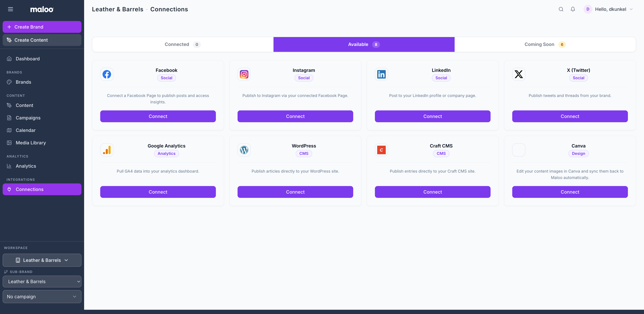The height and width of the screenshot is (314, 644).
Task: Click the Dashboard home icon
Action: [9, 59]
